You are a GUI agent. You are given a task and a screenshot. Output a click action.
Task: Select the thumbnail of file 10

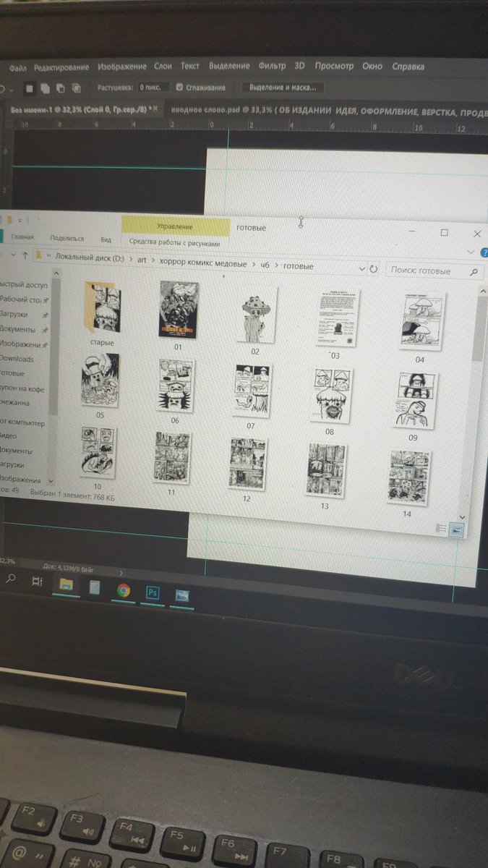98,453
